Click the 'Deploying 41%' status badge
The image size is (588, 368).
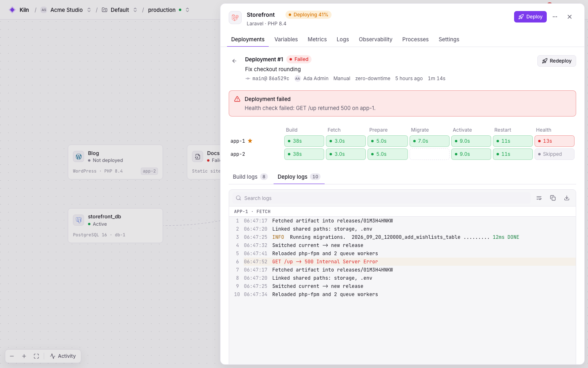[x=308, y=15]
